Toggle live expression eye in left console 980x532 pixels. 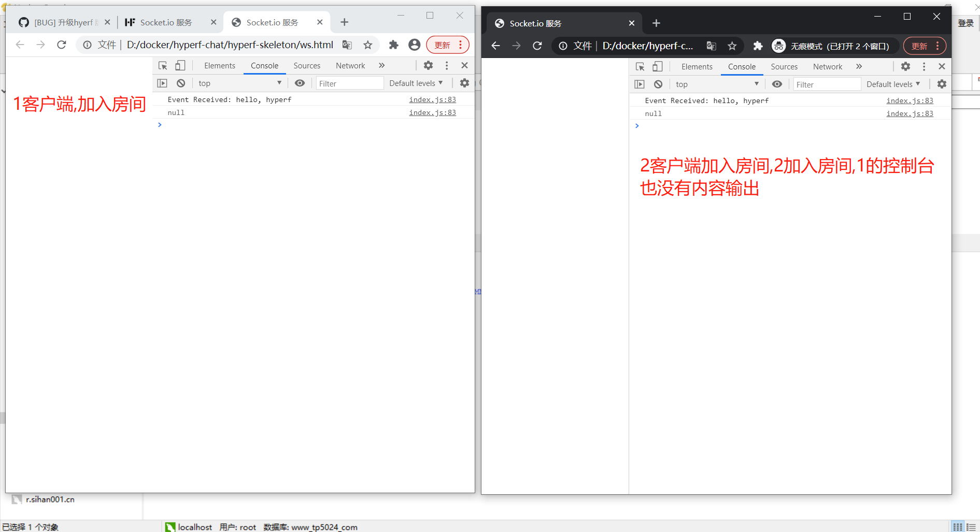coord(300,83)
